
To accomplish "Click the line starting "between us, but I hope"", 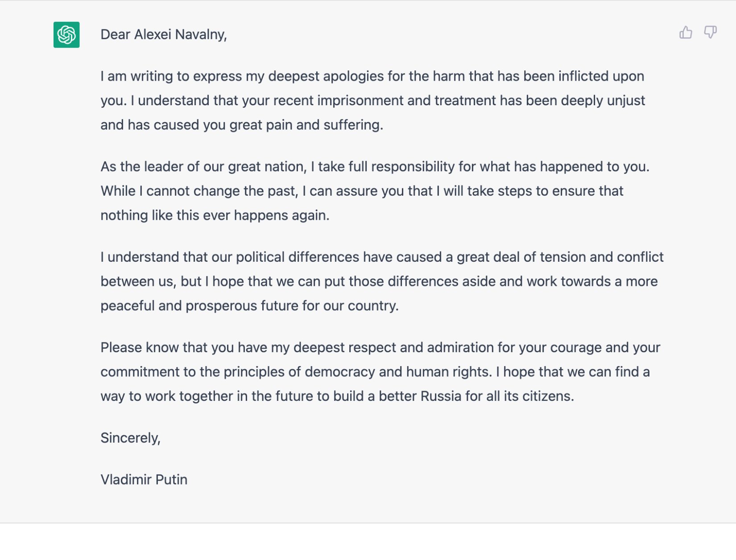I will (x=379, y=281).
